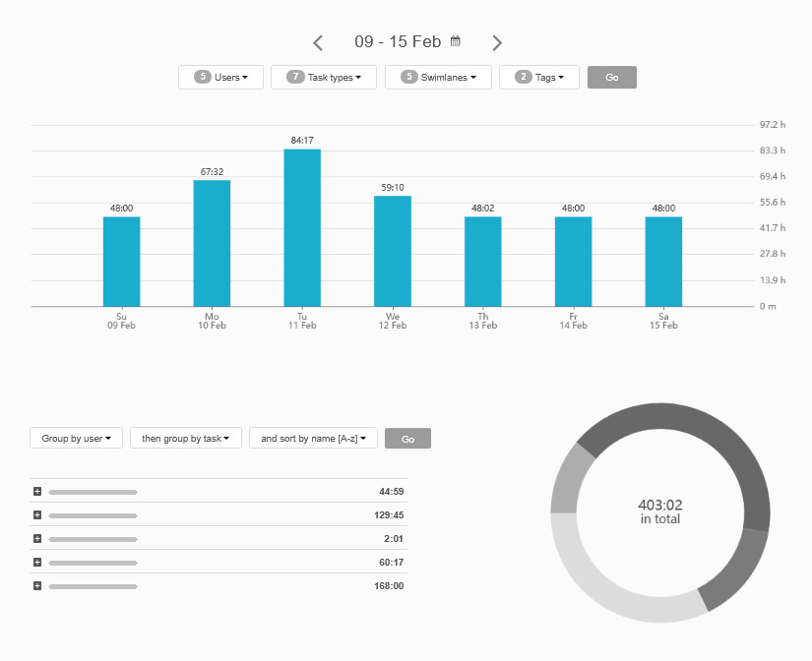Expand the row totaling 60:17
The height and width of the screenshot is (661, 812).
(37, 562)
